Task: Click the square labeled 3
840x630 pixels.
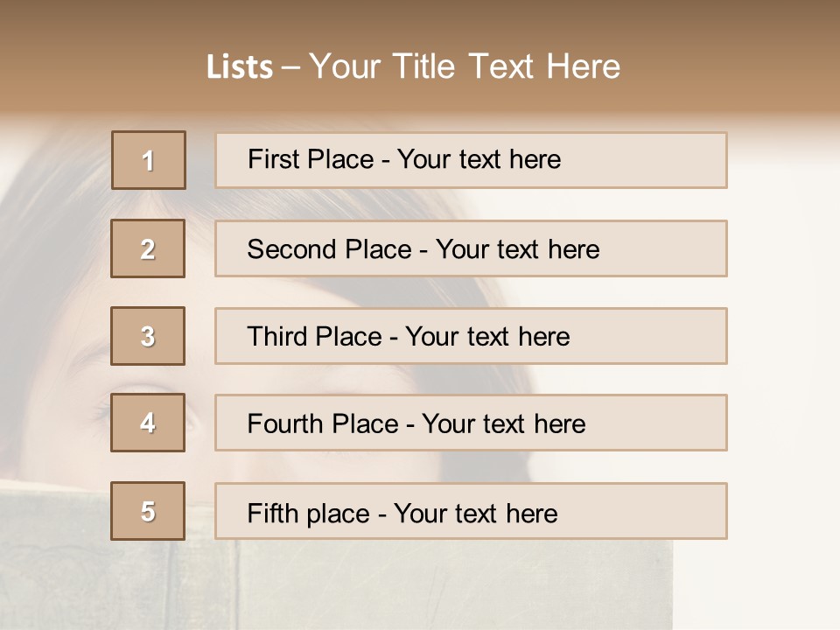Action: click(148, 336)
